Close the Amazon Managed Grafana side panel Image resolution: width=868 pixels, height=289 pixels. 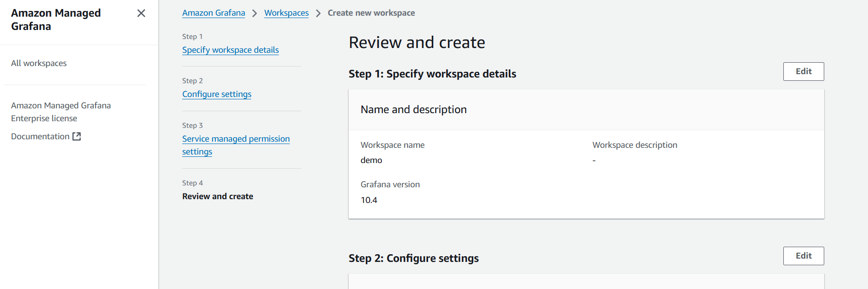pyautogui.click(x=141, y=13)
